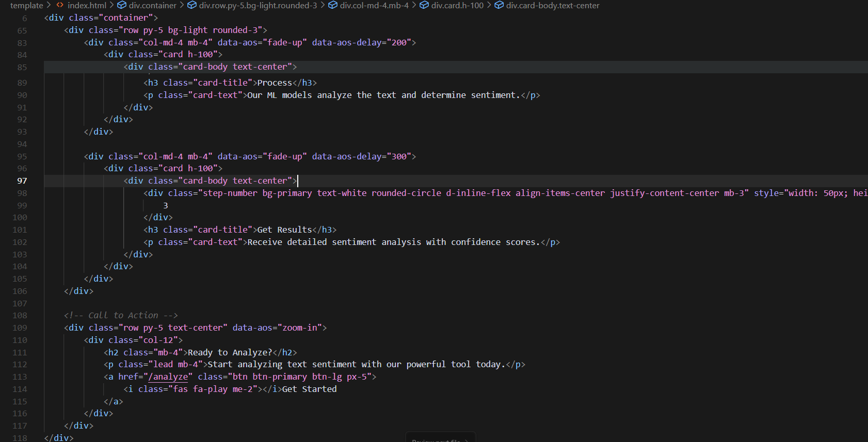The image size is (868, 442).
Task: Click the 'rounded-circle' class on line 98
Action: click(x=406, y=193)
